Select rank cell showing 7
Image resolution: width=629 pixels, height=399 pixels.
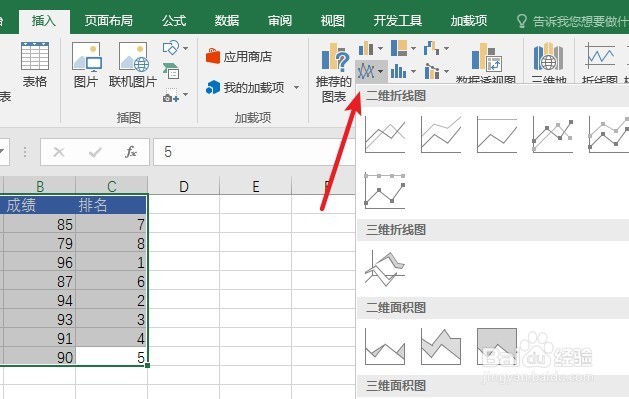(111, 224)
